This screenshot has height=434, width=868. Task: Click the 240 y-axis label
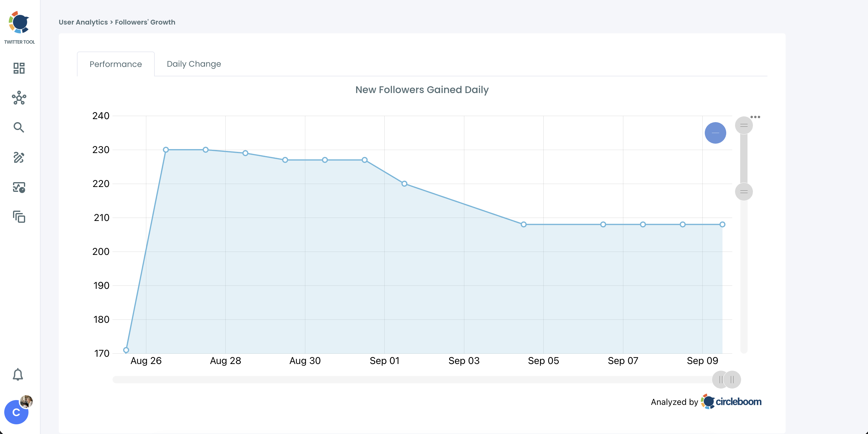(101, 116)
